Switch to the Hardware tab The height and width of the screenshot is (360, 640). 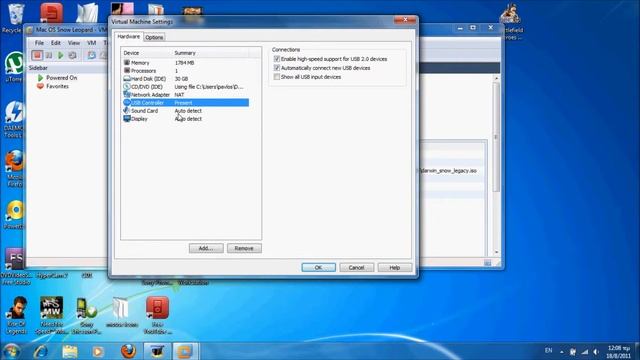point(129,36)
